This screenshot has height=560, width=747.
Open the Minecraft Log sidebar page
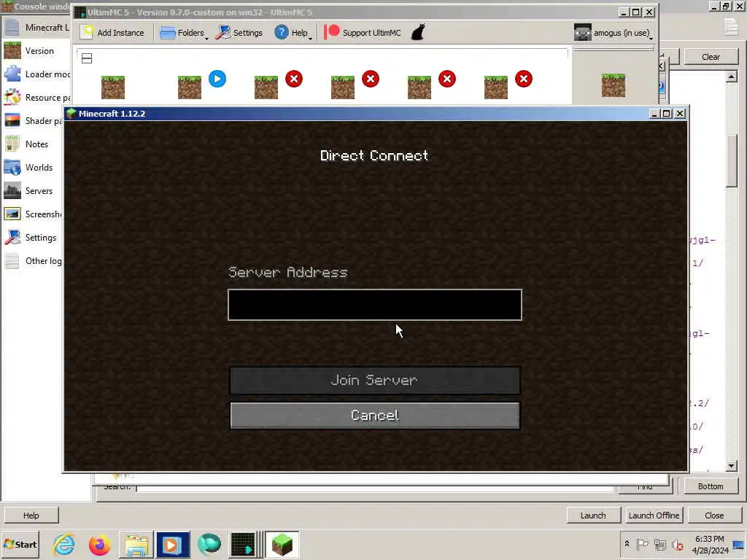pyautogui.click(x=36, y=27)
